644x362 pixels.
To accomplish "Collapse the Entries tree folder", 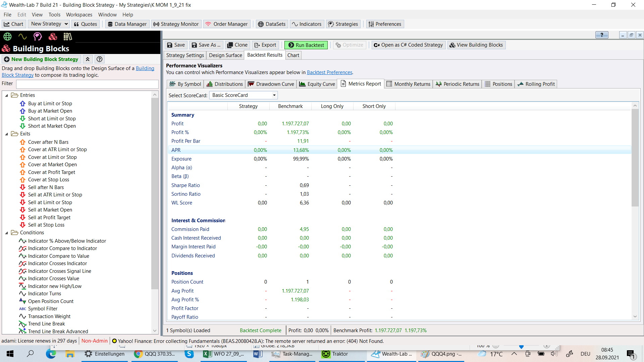I will coord(6,96).
